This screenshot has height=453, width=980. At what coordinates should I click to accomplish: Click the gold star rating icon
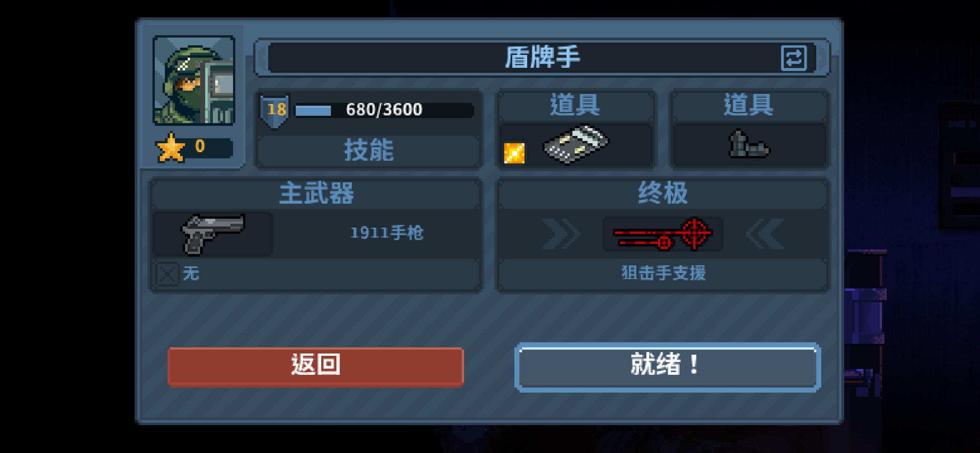click(170, 148)
